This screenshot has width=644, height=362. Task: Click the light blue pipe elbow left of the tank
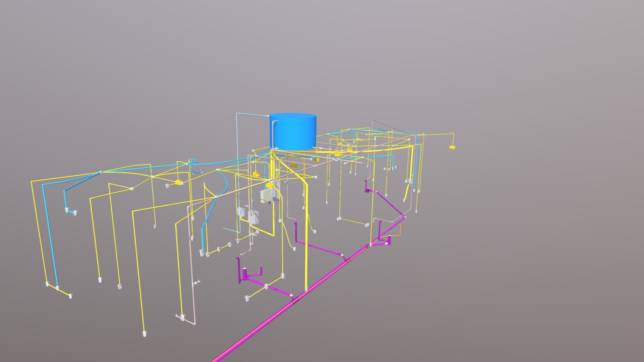pyautogui.click(x=237, y=114)
